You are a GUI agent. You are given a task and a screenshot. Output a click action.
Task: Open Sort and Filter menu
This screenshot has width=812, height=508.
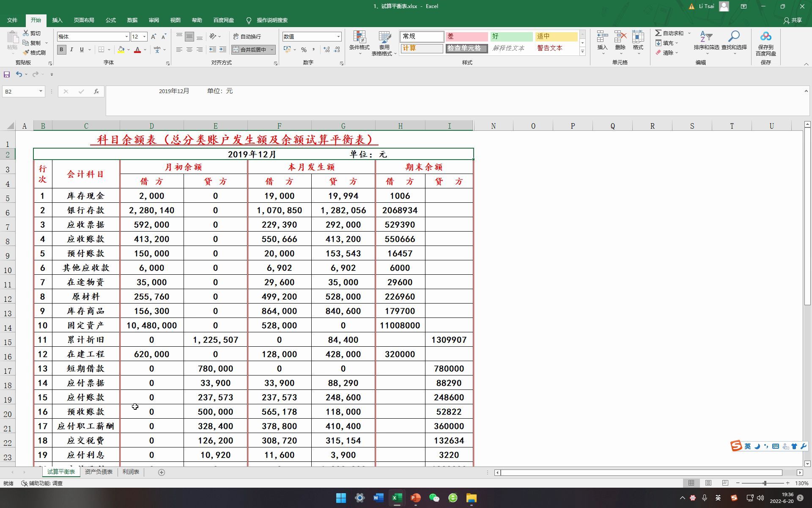coord(706,42)
